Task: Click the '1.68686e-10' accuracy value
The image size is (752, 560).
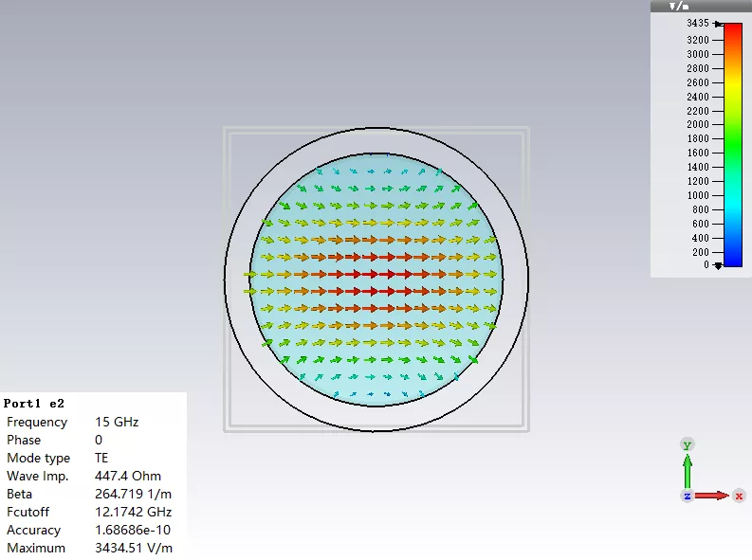Action: coord(133,530)
